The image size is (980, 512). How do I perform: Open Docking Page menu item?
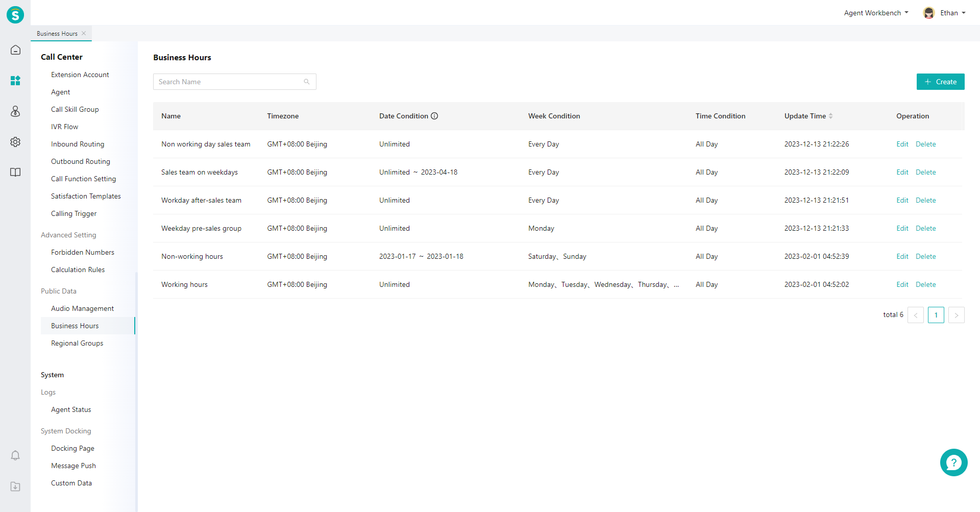point(72,448)
